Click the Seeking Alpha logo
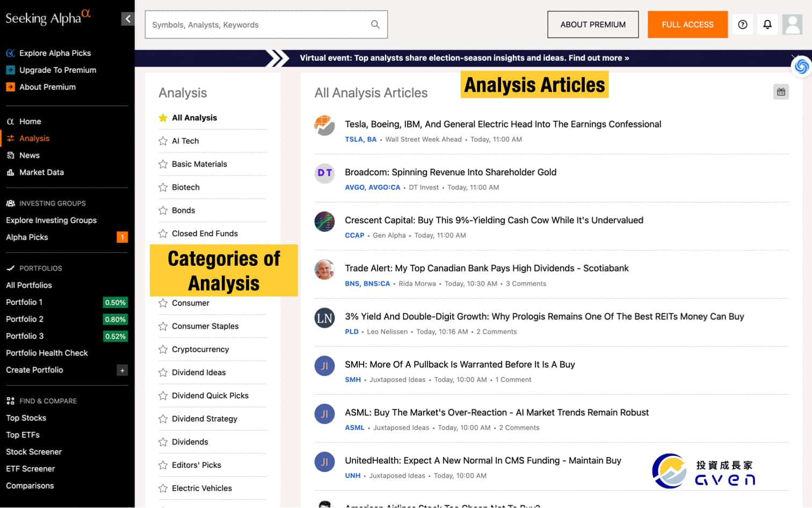 tap(48, 17)
